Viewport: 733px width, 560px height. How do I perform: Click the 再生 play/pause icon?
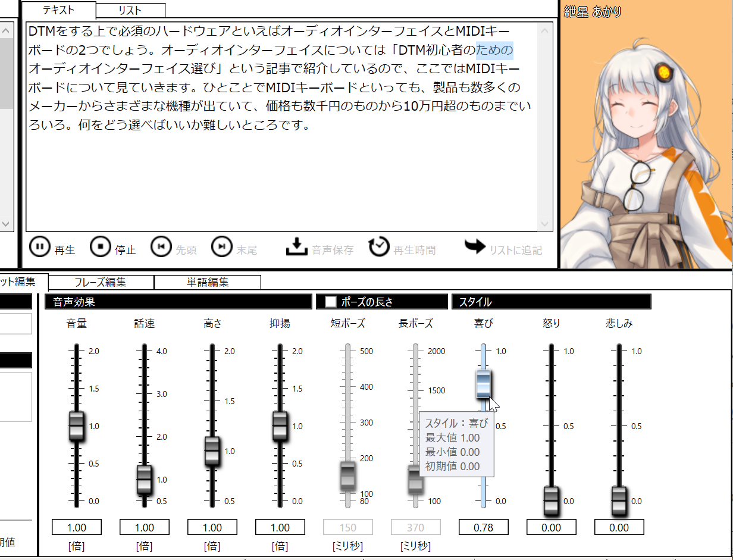(x=40, y=246)
